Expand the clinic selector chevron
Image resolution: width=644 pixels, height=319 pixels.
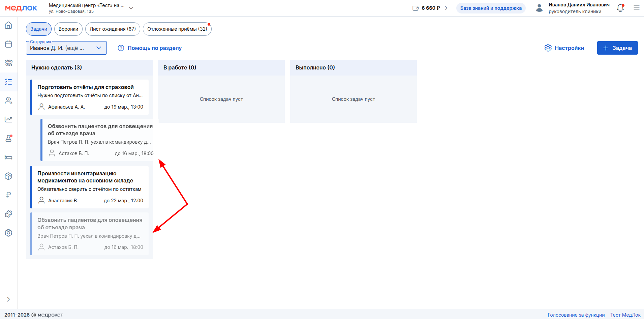[x=131, y=8]
